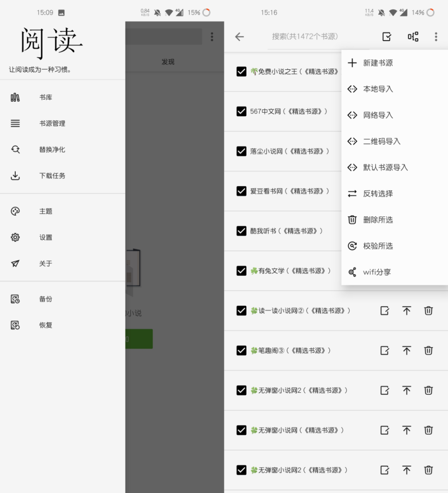
Task: Select the 酷我听书 source name
Action: 286,231
